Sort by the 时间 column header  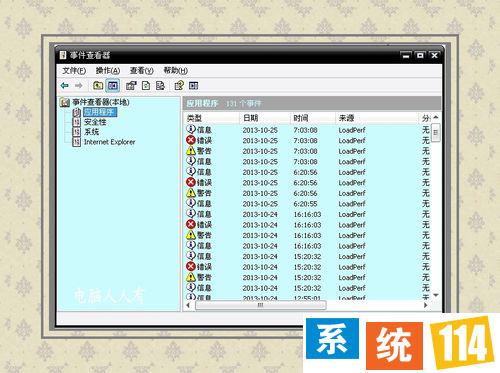click(x=313, y=118)
